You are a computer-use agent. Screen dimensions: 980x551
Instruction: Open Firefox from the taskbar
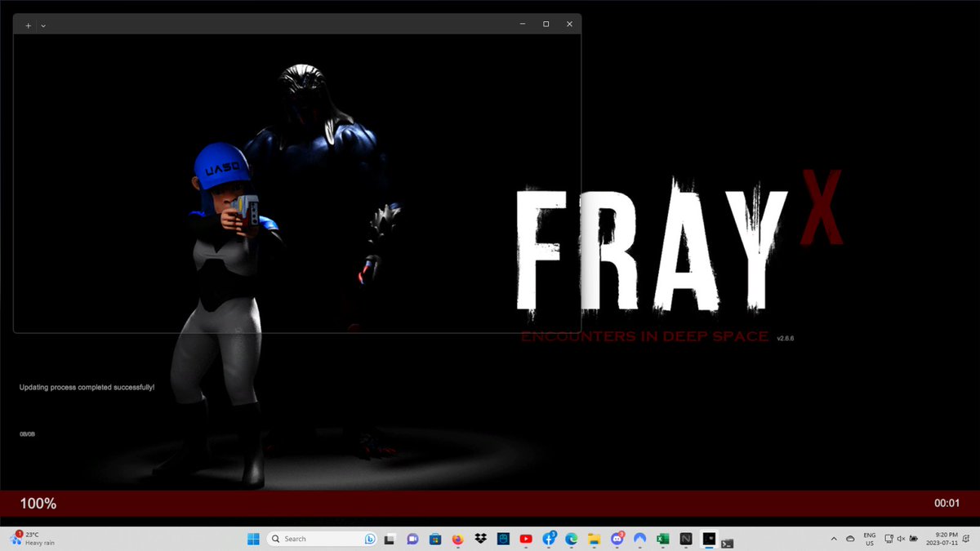coord(457,539)
